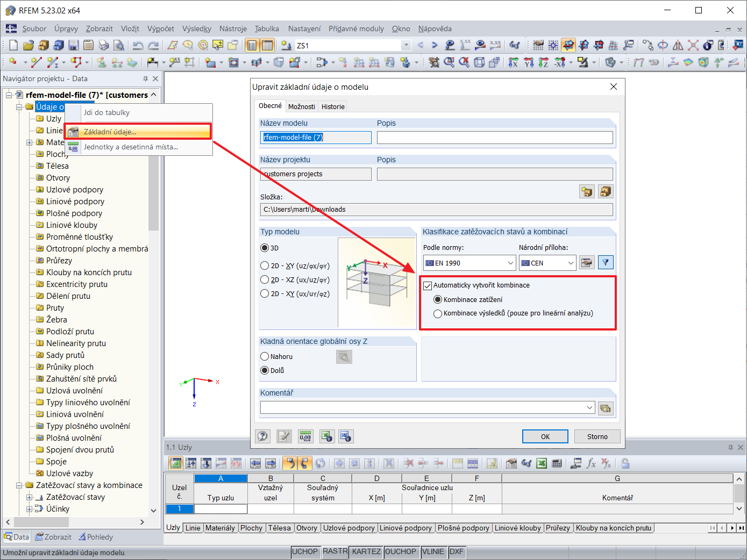This screenshot has height=560, width=747.
Task: Switch to the Historie tab in dialog
Action: click(333, 106)
